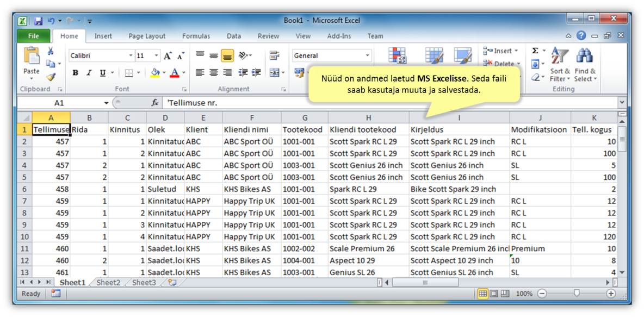Undo the last action
Screen dimensions: 644x317
click(51, 21)
